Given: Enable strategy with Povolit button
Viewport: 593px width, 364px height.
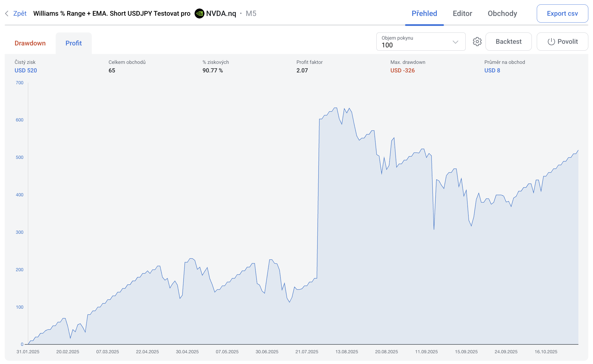Looking at the screenshot, I should click(562, 42).
